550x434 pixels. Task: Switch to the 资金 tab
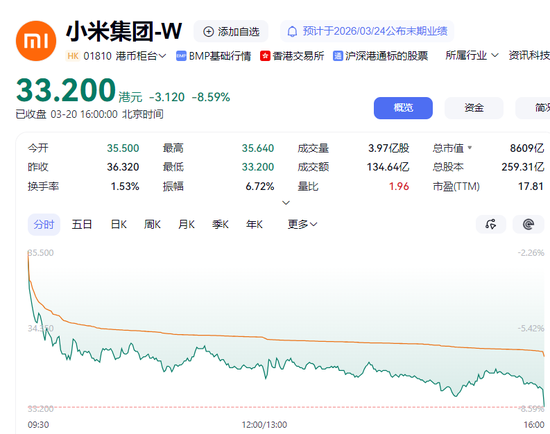click(x=474, y=108)
